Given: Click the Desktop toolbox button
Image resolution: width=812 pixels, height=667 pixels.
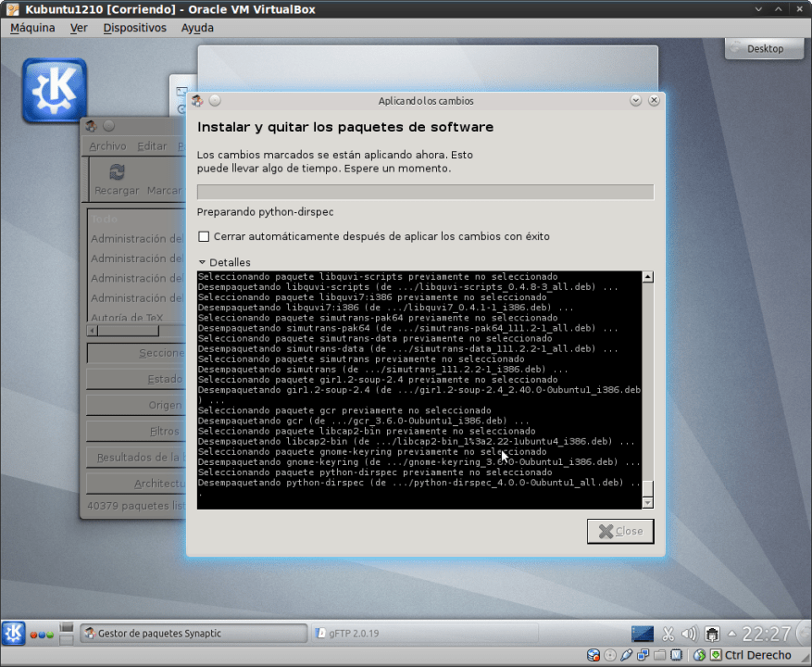Looking at the screenshot, I should (x=764, y=48).
